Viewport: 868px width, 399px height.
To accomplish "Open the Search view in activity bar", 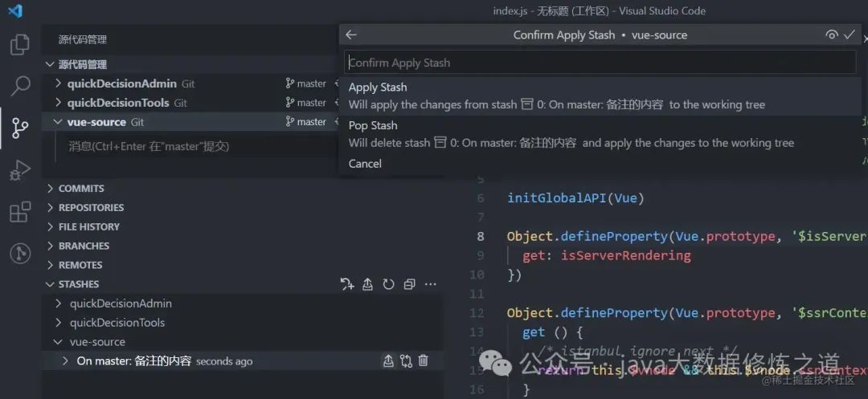I will [20, 86].
